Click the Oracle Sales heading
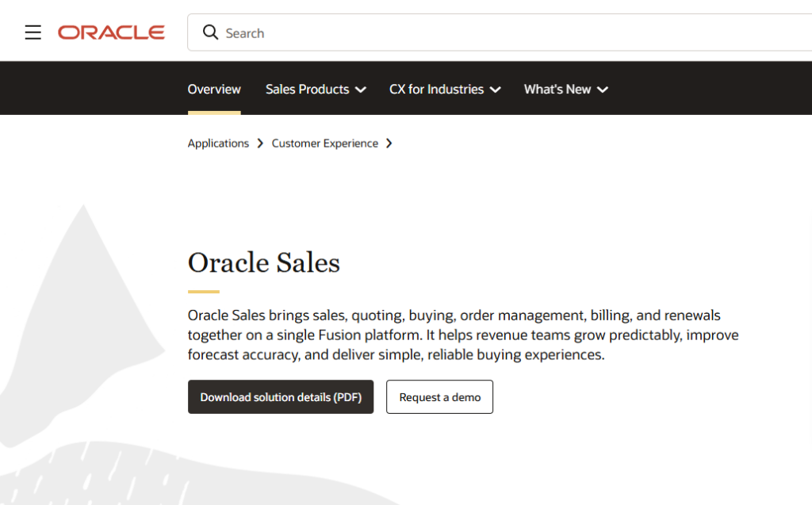The image size is (812, 505). click(263, 262)
